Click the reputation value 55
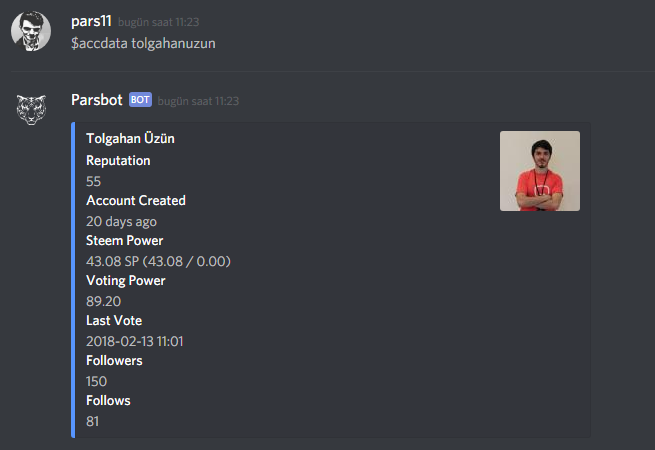This screenshot has width=655, height=450. (x=94, y=181)
